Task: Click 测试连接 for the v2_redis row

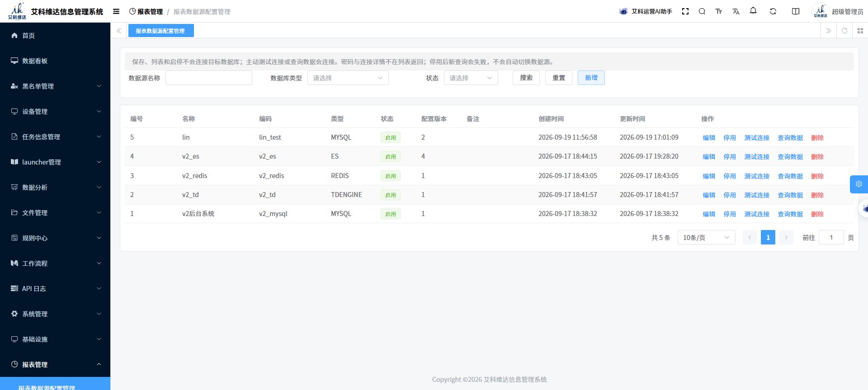Action: pos(757,176)
